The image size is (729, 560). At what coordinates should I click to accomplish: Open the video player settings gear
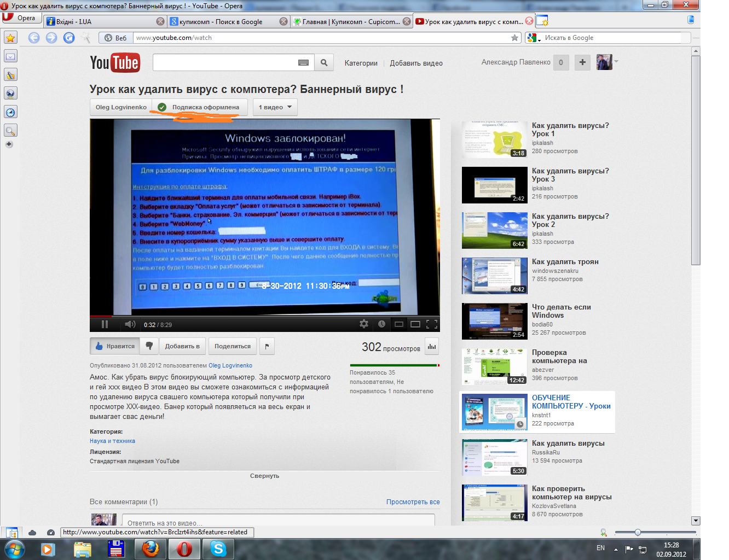(x=364, y=324)
